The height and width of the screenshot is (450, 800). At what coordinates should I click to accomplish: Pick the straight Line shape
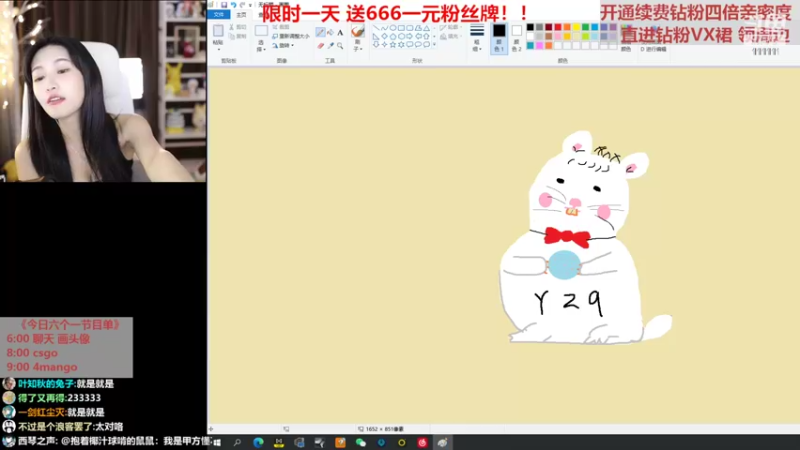[x=376, y=28]
